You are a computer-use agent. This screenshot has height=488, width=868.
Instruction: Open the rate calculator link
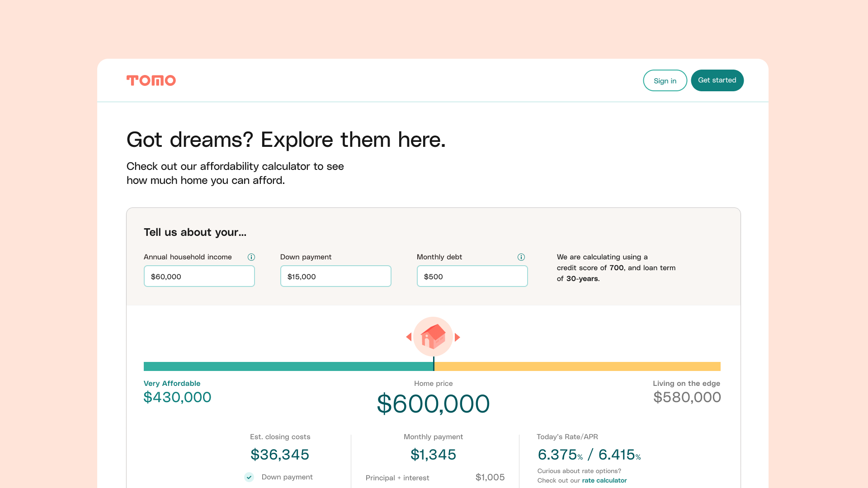click(x=604, y=480)
